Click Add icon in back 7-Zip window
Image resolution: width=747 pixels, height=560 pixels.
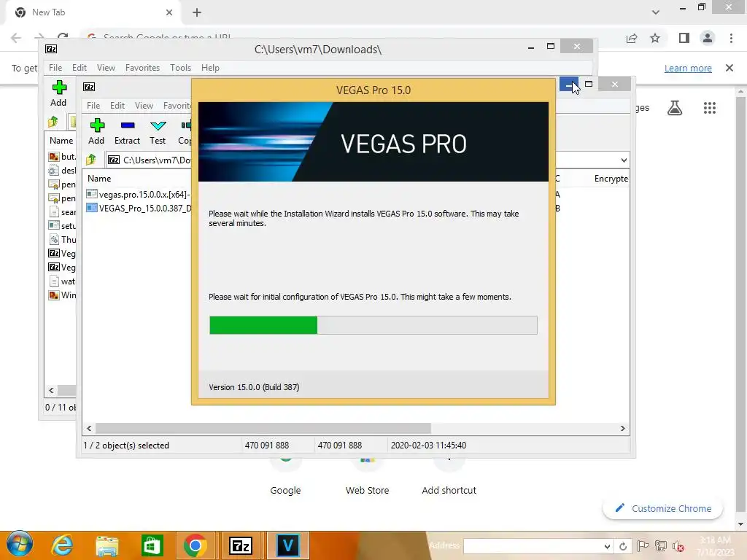click(x=59, y=87)
